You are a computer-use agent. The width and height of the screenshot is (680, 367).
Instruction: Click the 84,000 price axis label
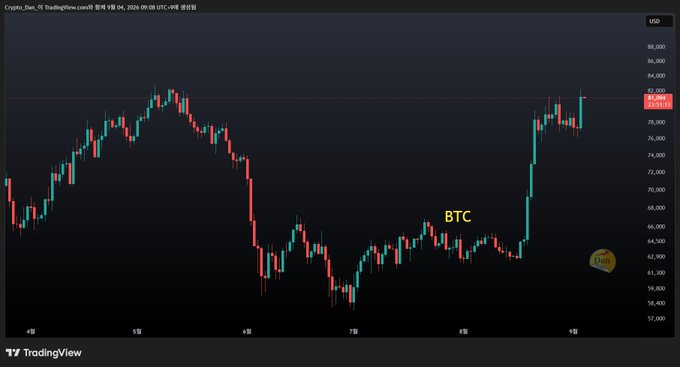click(x=656, y=76)
